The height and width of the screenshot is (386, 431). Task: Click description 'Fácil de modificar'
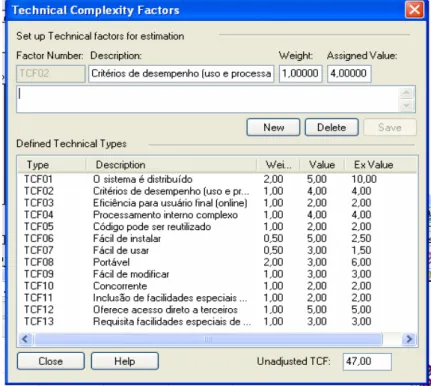(x=131, y=274)
